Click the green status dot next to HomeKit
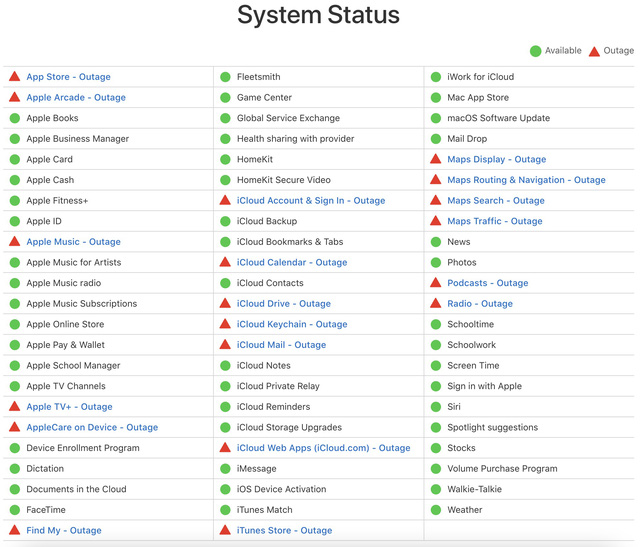 click(225, 159)
